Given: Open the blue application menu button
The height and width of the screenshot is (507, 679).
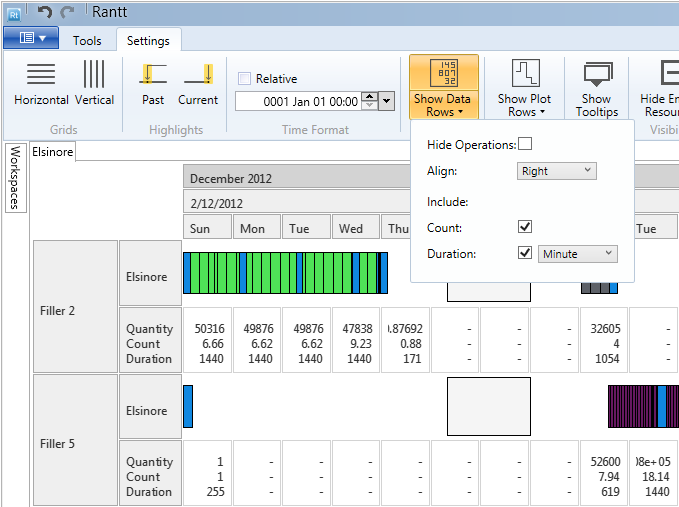Looking at the screenshot, I should [x=30, y=39].
